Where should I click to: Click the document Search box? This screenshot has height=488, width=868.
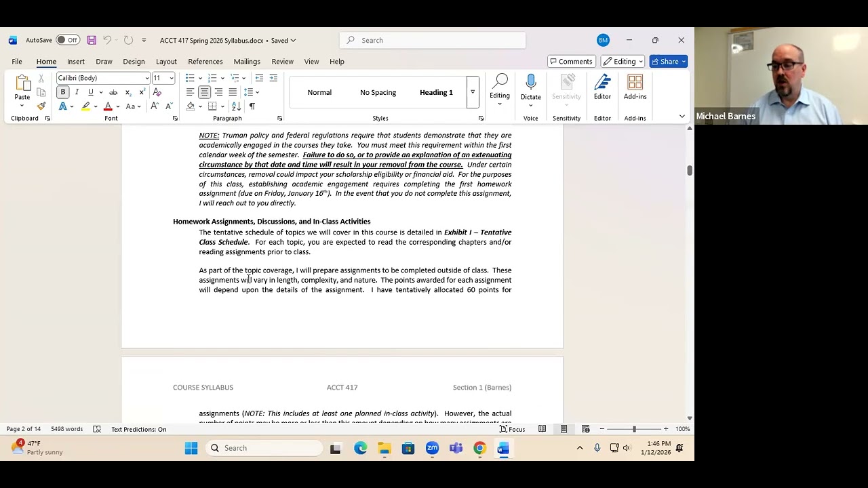click(433, 40)
